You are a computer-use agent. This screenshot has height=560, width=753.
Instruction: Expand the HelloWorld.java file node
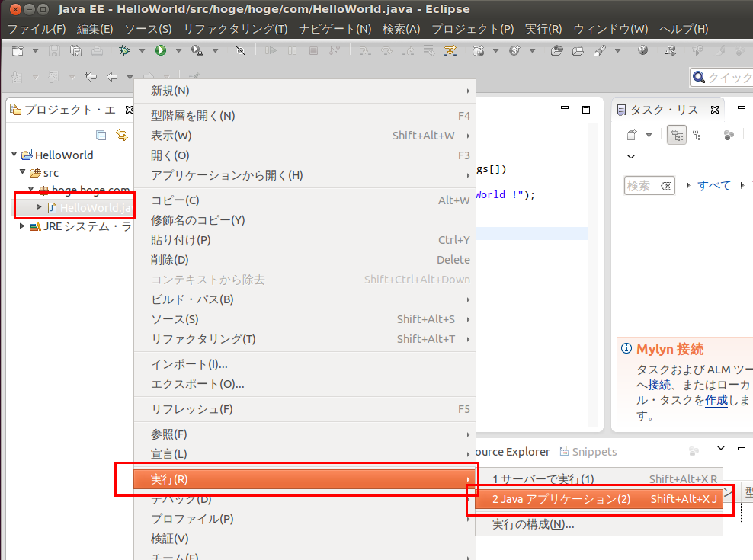40,207
